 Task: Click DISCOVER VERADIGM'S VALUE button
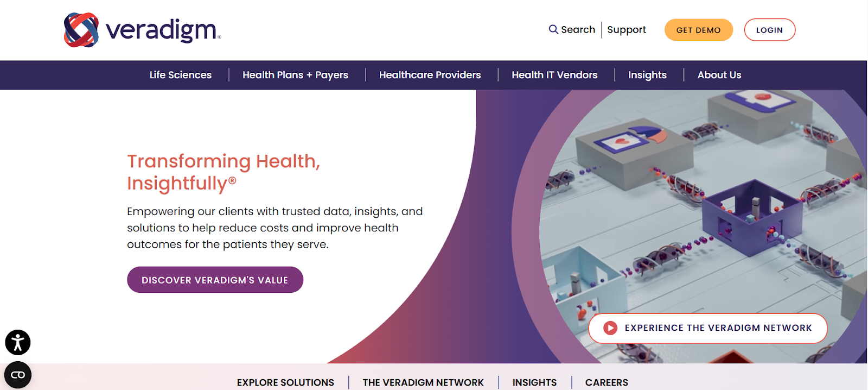(x=215, y=280)
